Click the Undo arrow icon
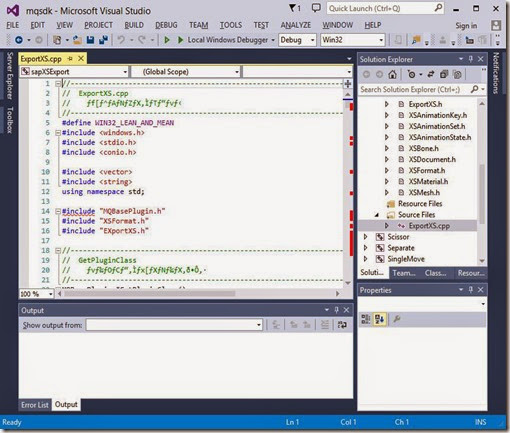 [121, 40]
